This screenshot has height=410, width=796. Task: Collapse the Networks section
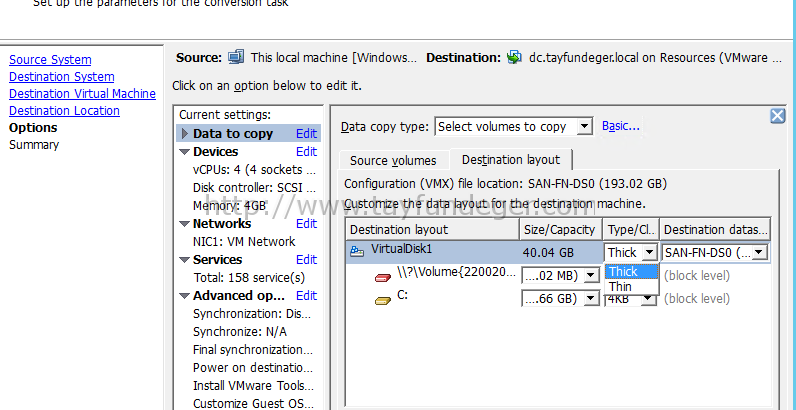click(185, 224)
